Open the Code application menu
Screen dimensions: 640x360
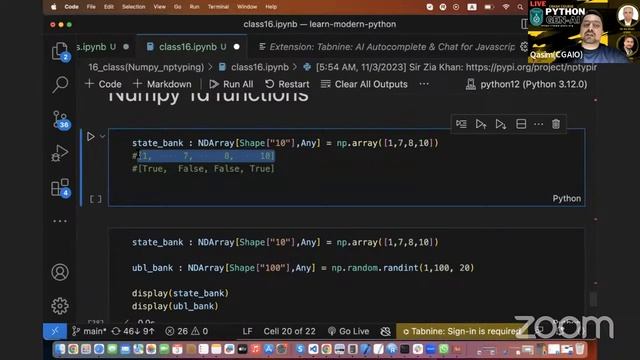click(x=71, y=7)
